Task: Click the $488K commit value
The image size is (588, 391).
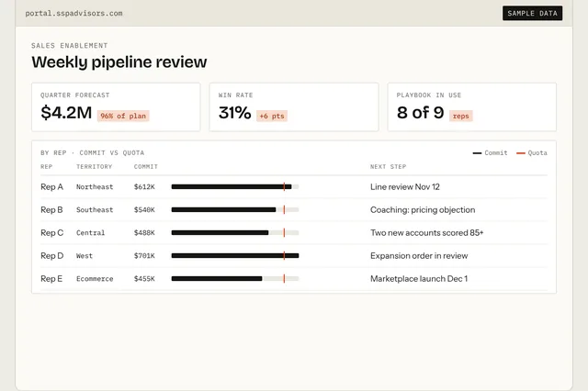Action: click(144, 232)
